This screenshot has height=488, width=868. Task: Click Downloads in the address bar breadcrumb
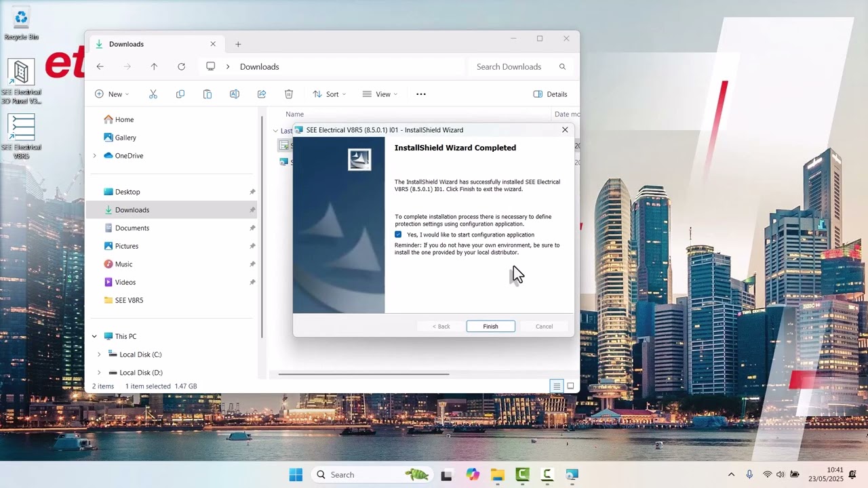point(260,66)
